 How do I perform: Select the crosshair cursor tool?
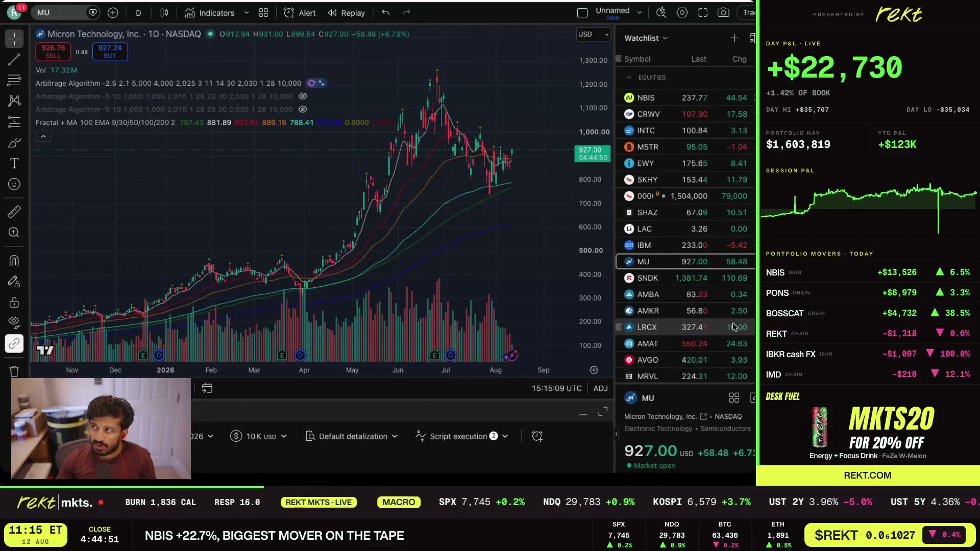[x=14, y=39]
